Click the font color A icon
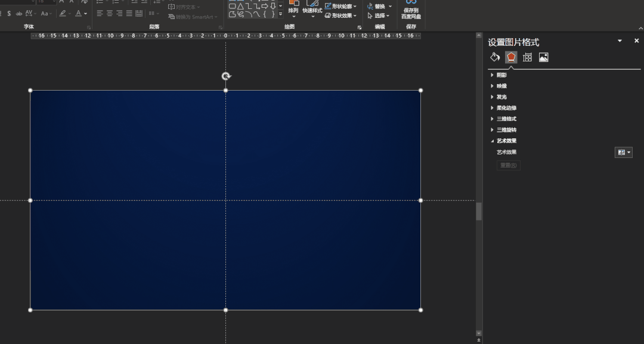Image resolution: width=644 pixels, height=344 pixels. [x=79, y=13]
